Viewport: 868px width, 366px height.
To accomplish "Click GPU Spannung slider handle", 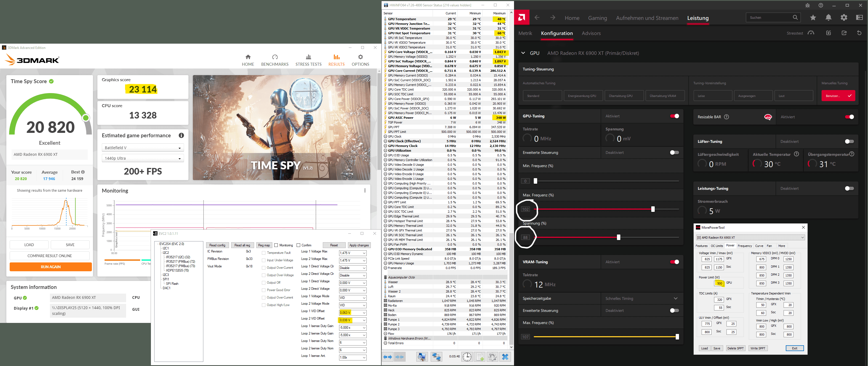I will [x=618, y=238].
